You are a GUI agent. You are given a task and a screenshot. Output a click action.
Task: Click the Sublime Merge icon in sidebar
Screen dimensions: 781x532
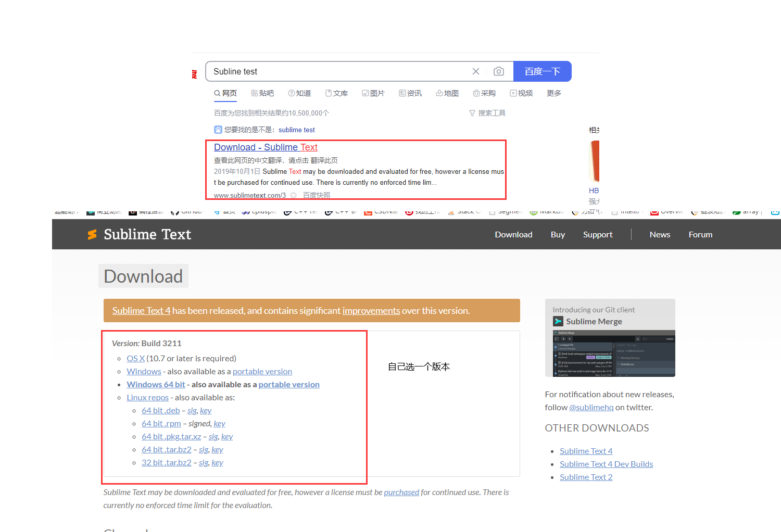[x=558, y=322]
